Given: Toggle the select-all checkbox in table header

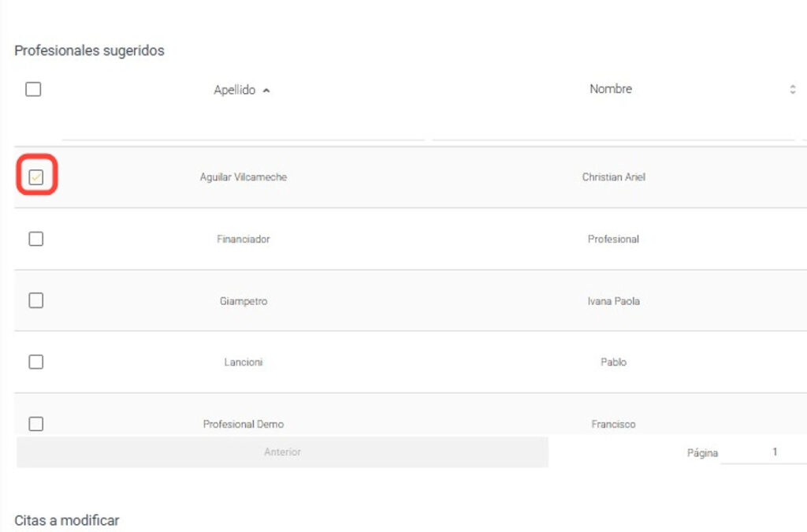Looking at the screenshot, I should 33,90.
